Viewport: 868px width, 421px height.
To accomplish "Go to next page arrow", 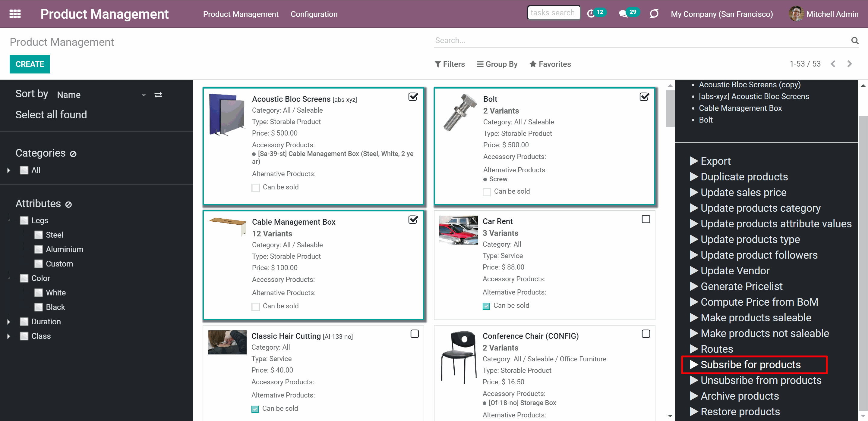I will [850, 64].
